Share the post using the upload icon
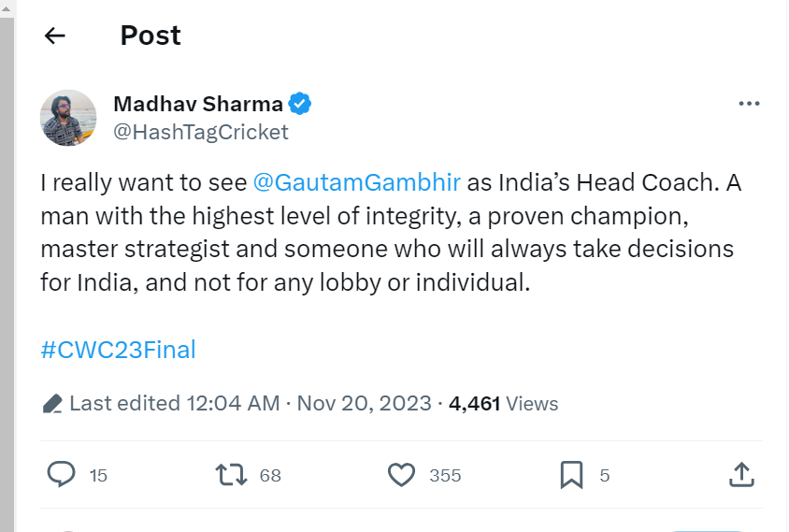The image size is (789, 532). (x=741, y=475)
